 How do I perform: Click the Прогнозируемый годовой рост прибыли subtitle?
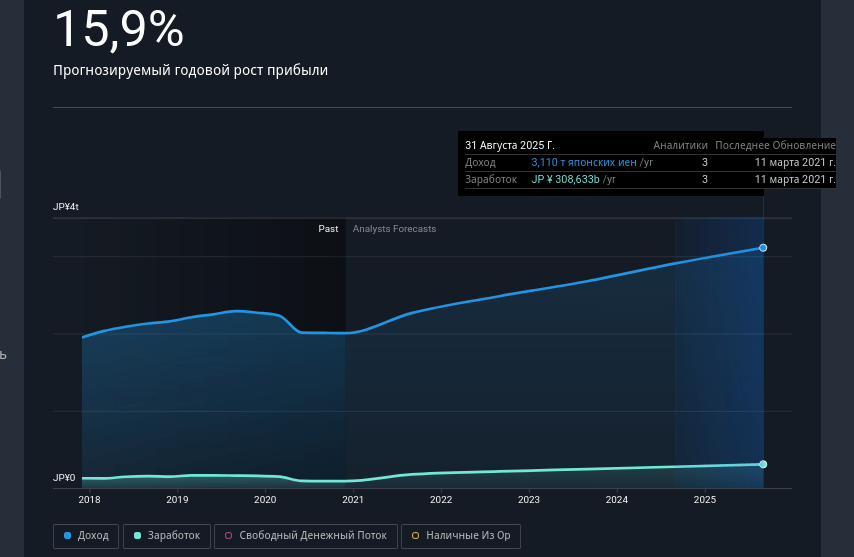[x=190, y=70]
